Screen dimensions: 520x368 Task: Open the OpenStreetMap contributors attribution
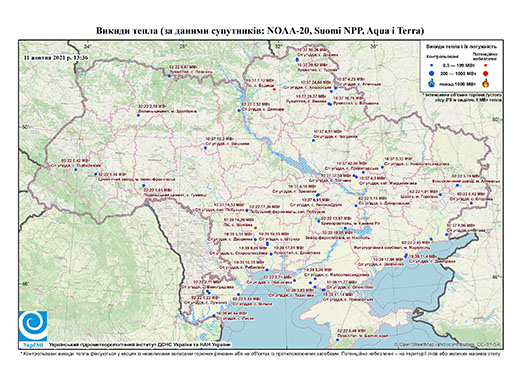(447, 344)
